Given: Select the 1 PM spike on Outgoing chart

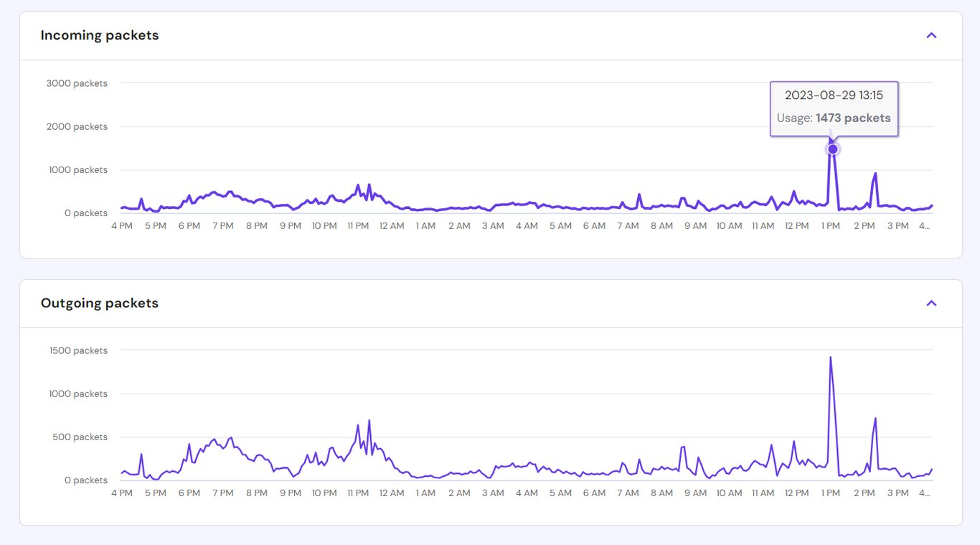Looking at the screenshot, I should 831,357.
